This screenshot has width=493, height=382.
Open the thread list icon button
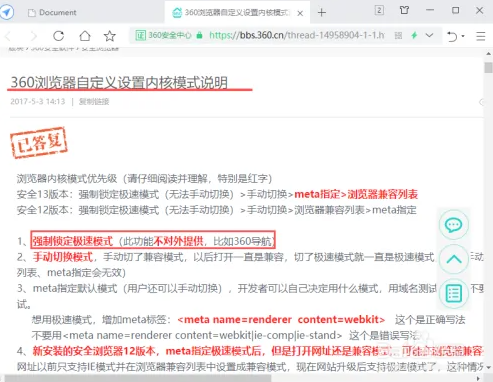click(454, 294)
